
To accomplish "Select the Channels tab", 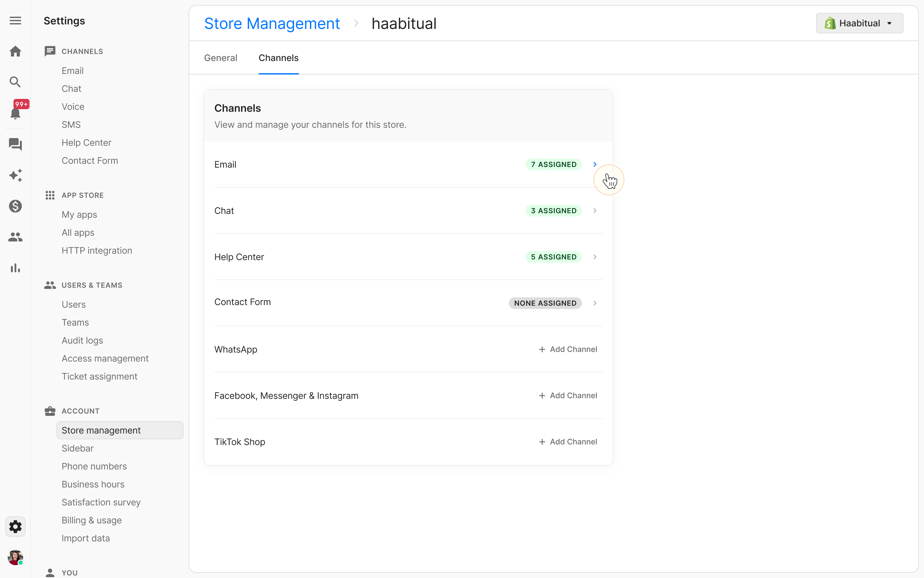I will 279,58.
